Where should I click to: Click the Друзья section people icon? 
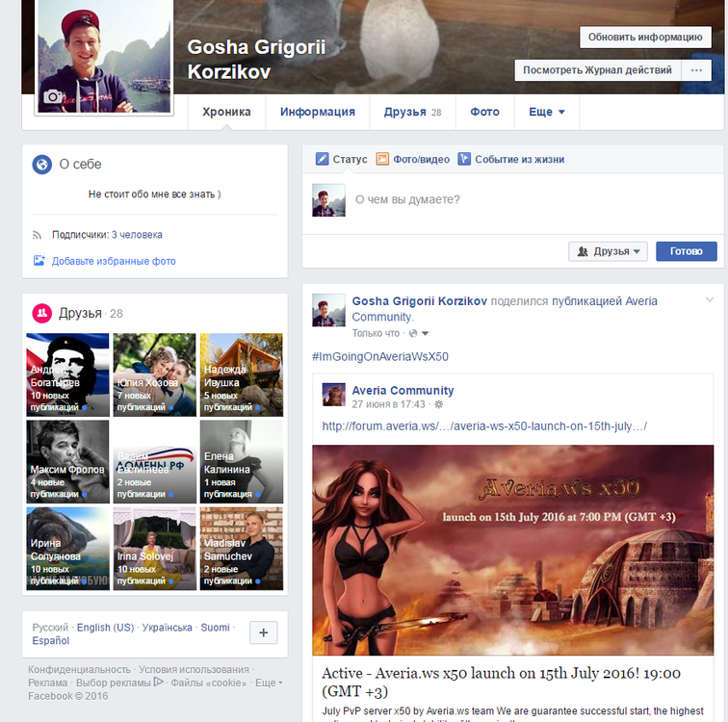[x=42, y=313]
